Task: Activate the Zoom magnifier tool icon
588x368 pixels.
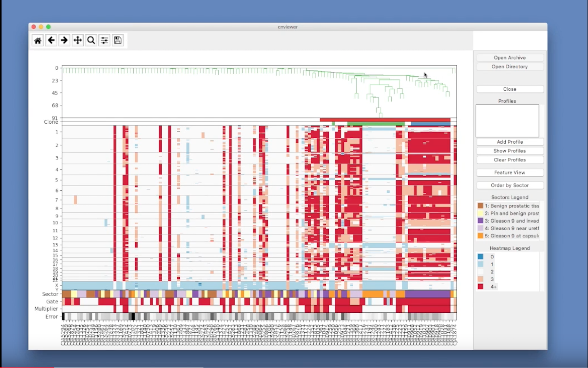Action: point(91,40)
